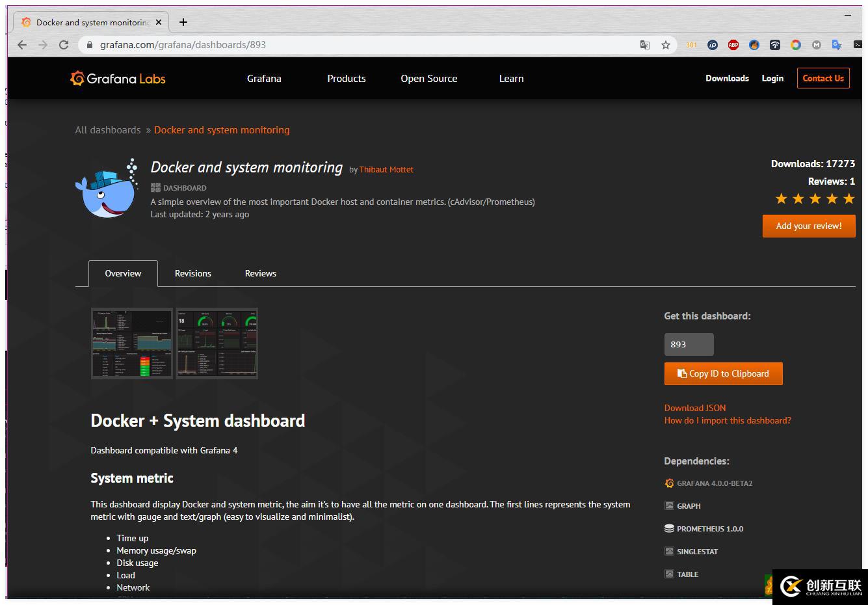Click "Dashboard compatible with Grafana 4" text
This screenshot has height=605, width=868.
(164, 451)
